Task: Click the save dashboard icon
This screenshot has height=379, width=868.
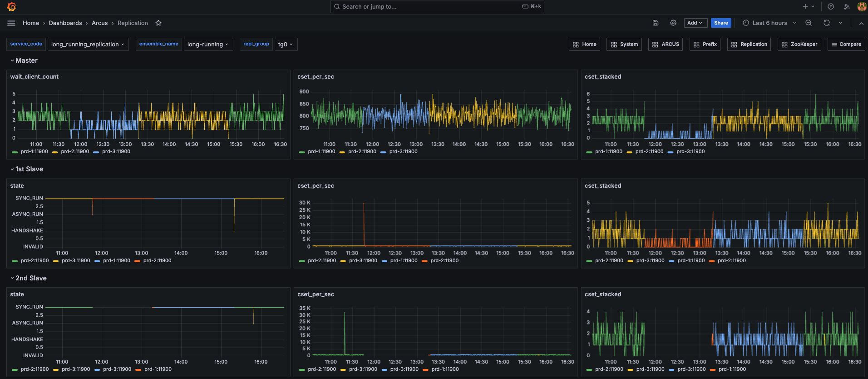Action: pos(656,23)
